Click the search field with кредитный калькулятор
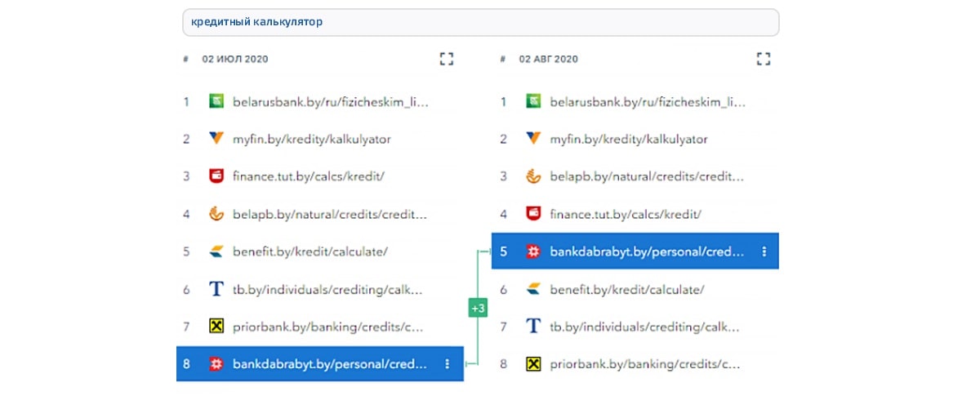Image resolution: width=980 pixels, height=396 pixels. click(480, 22)
